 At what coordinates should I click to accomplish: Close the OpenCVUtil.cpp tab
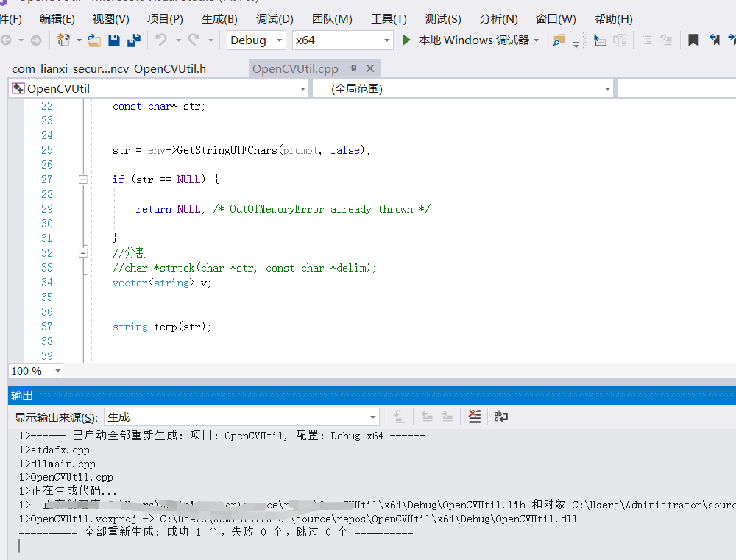(370, 68)
